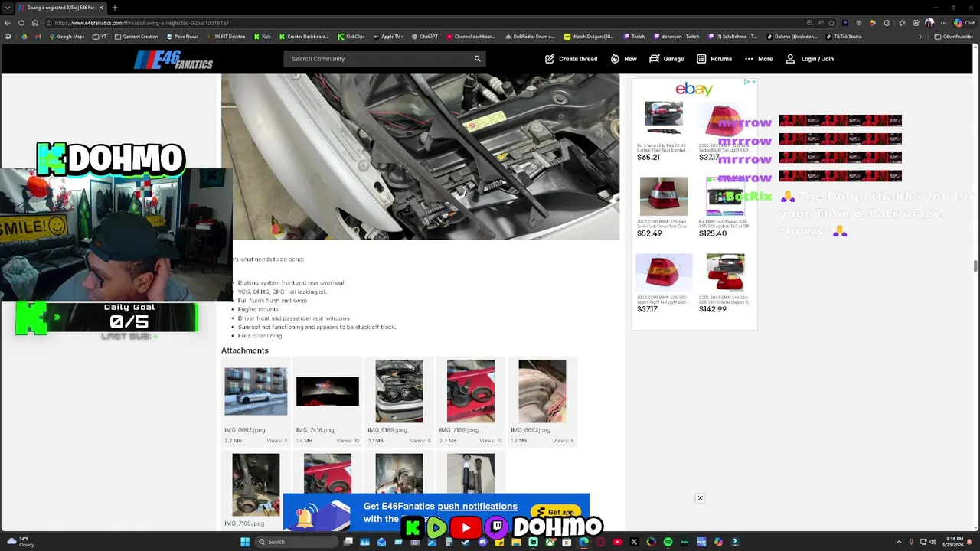Click the E46 Fanatics logo
This screenshot has width=980, height=551.
pos(174,59)
